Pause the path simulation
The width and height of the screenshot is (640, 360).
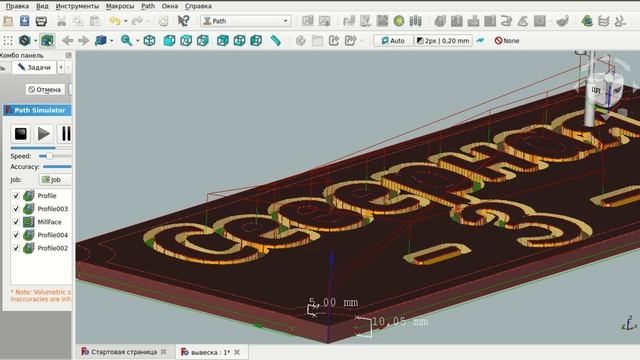tap(65, 133)
